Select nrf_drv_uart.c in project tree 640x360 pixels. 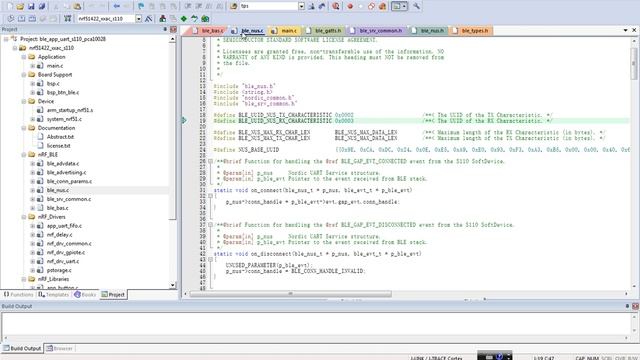[63, 261]
